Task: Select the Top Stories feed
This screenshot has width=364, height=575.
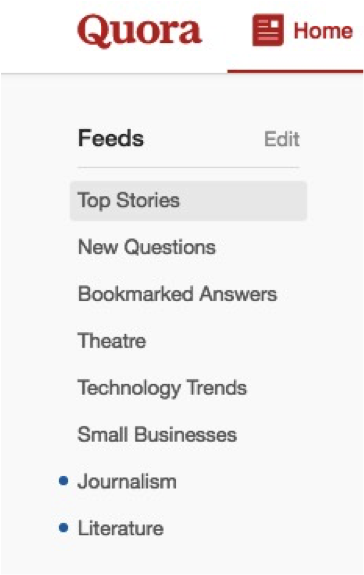Action: (x=129, y=201)
